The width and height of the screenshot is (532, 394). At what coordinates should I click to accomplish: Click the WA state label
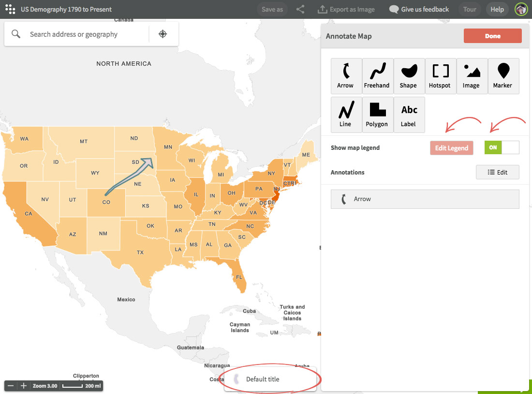24,139
